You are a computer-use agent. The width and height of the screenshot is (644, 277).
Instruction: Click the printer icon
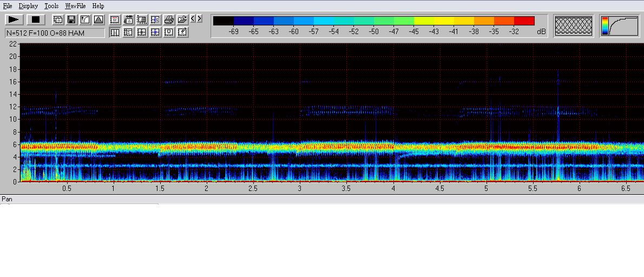pos(169,20)
